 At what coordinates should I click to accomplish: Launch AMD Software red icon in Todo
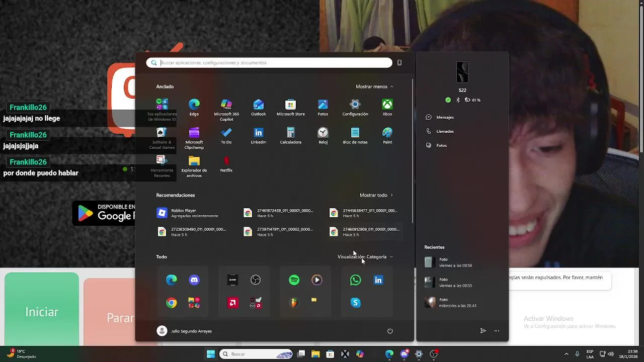coord(232,303)
